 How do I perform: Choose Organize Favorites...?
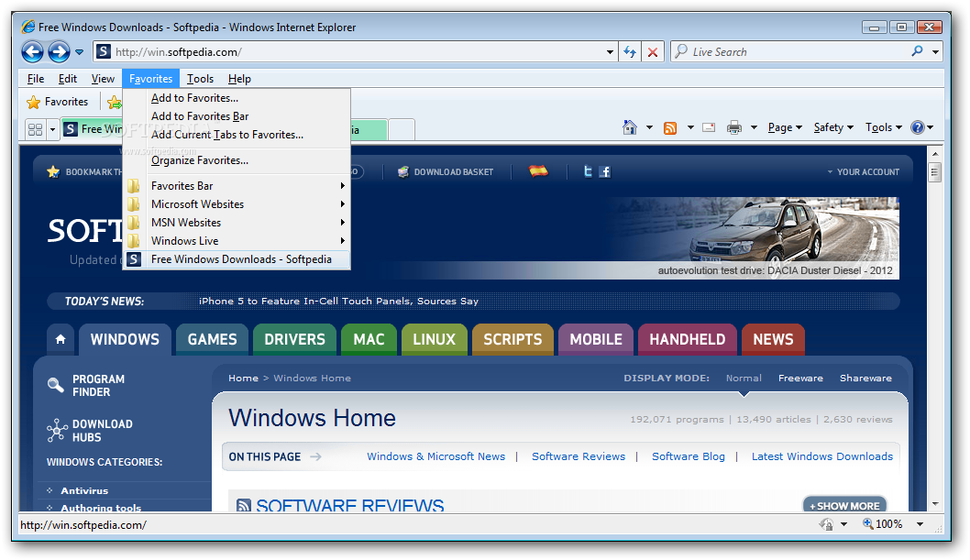(237, 160)
